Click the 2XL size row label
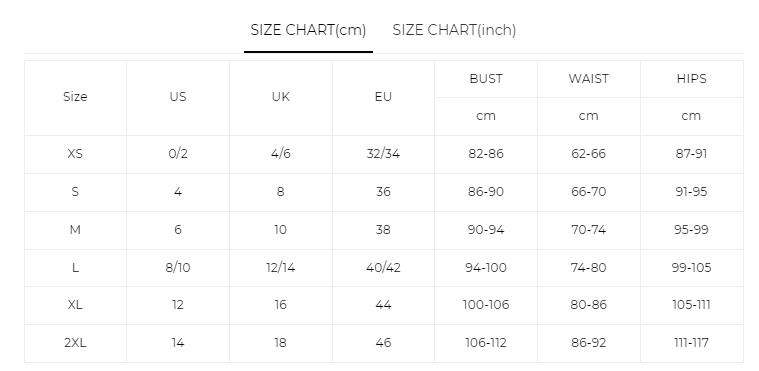 click(75, 343)
